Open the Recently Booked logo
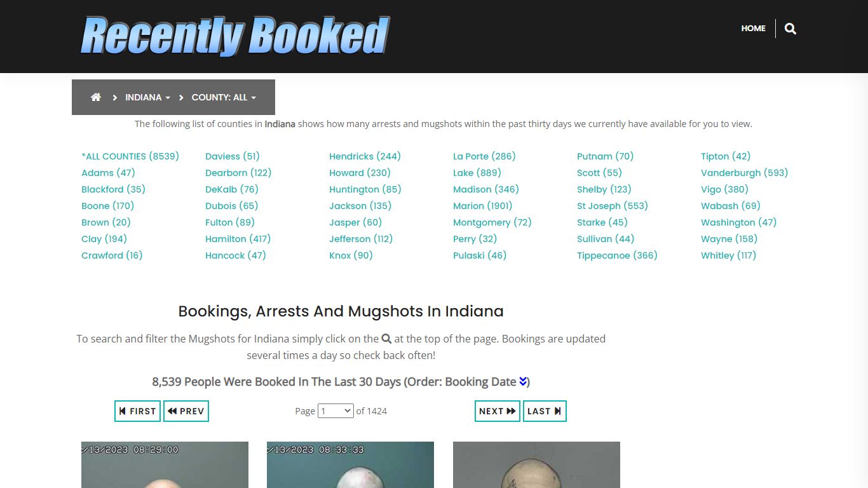868x488 pixels. [x=235, y=36]
